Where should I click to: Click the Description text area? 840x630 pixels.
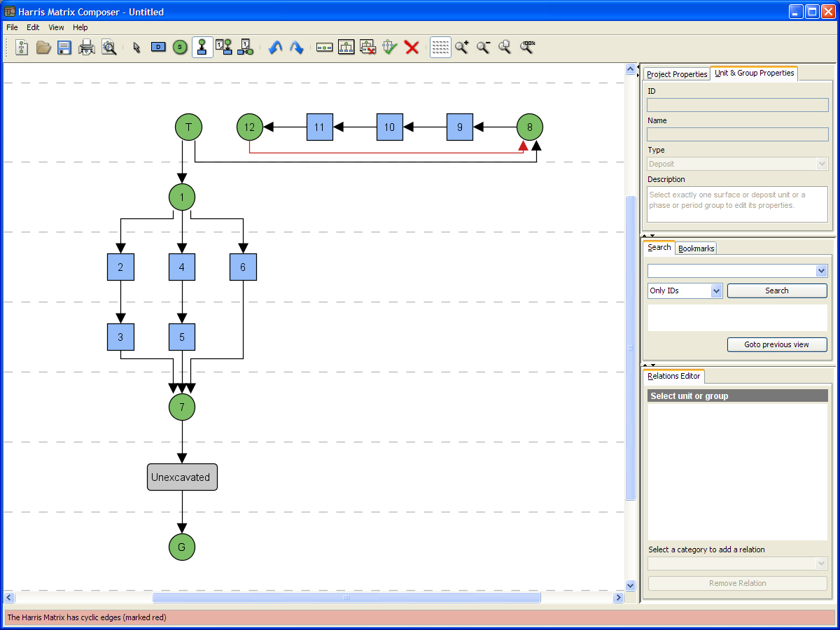point(737,204)
